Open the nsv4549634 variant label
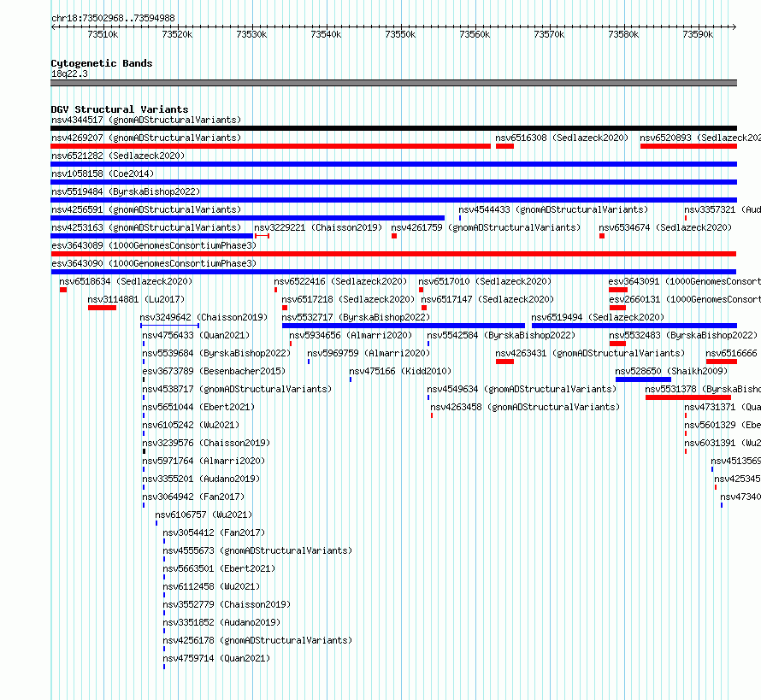 [x=522, y=389]
